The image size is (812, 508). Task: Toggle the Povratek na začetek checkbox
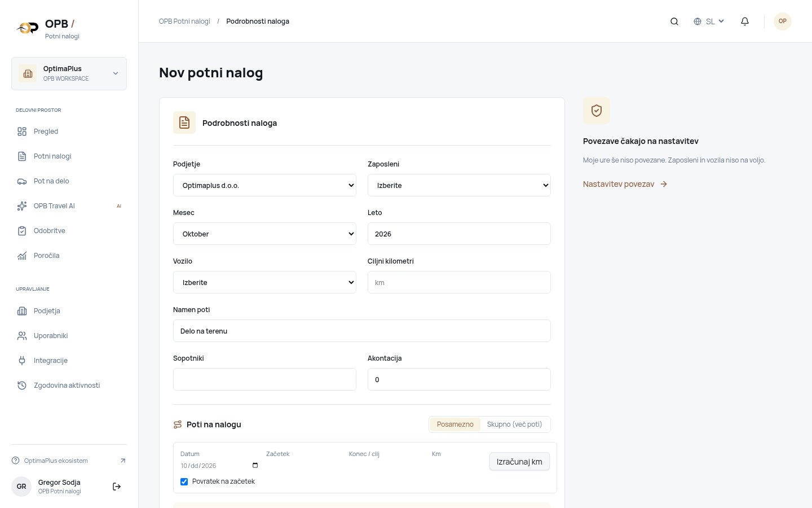coord(184,481)
